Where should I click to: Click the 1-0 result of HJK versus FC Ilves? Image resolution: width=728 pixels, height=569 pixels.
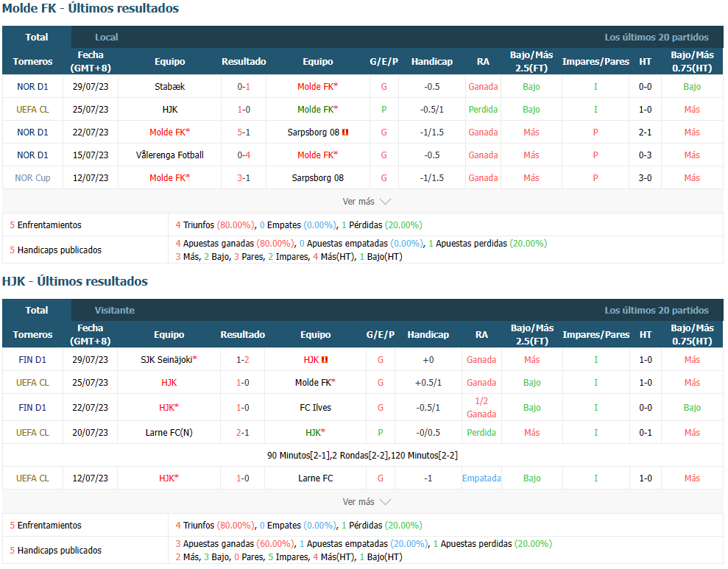click(243, 408)
